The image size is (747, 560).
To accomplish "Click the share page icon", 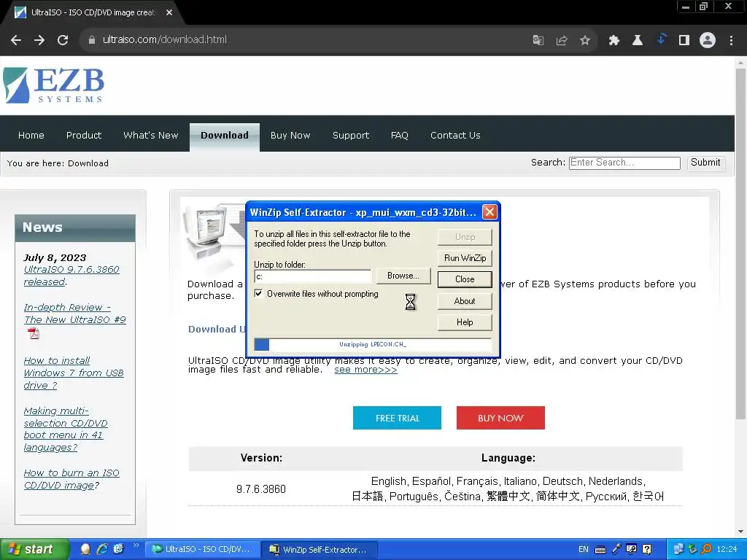I will click(562, 40).
